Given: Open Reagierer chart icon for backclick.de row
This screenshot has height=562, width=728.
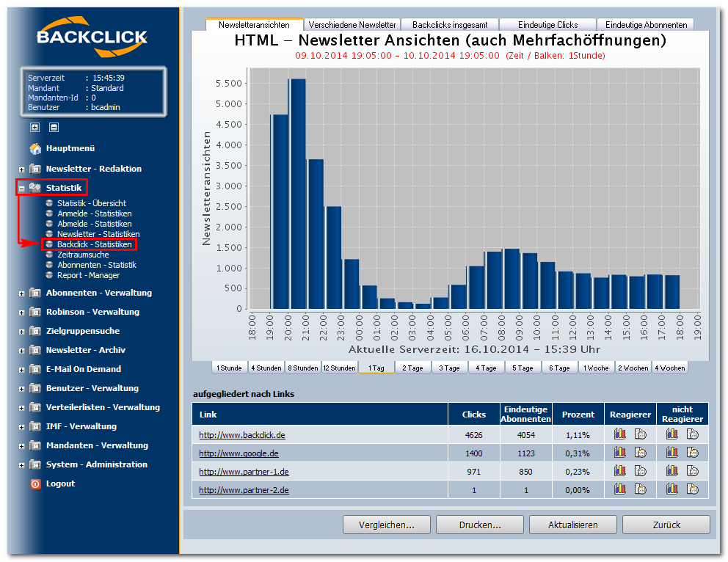Looking at the screenshot, I should coord(620,434).
